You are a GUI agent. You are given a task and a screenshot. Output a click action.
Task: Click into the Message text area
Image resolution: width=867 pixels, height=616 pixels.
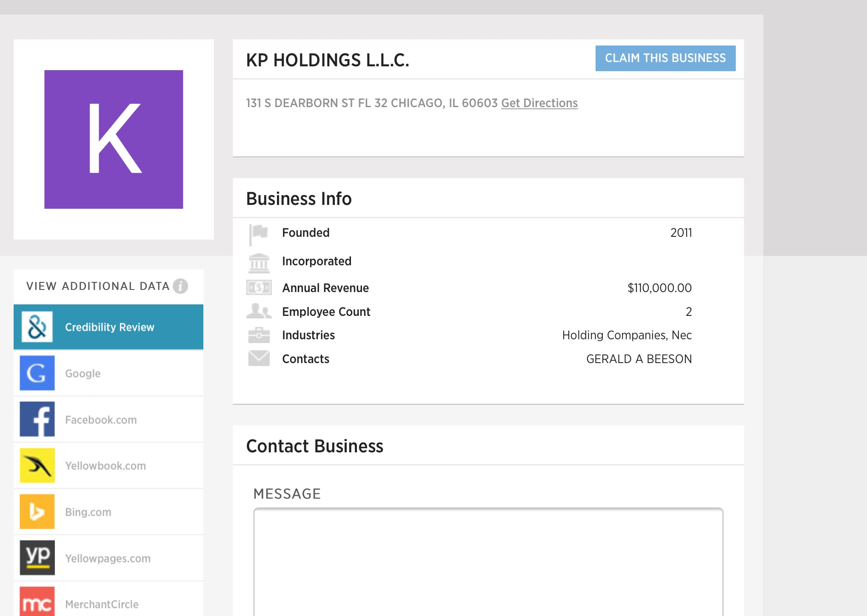(488, 561)
